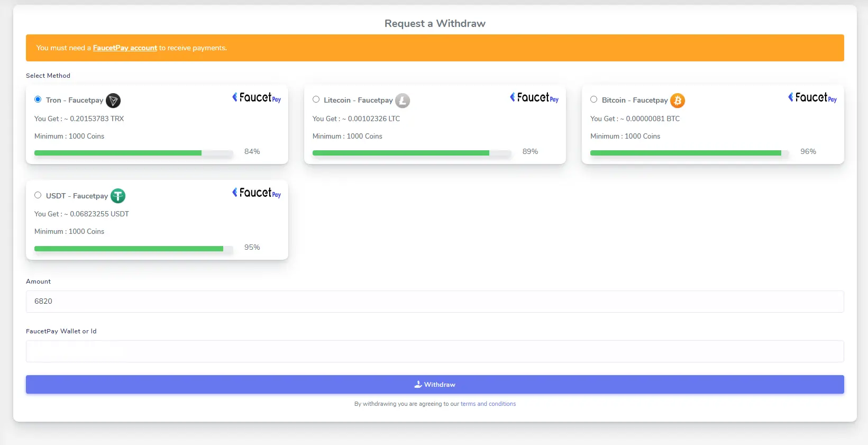Select the Bitcoin - Faucetpay radio button

594,99
